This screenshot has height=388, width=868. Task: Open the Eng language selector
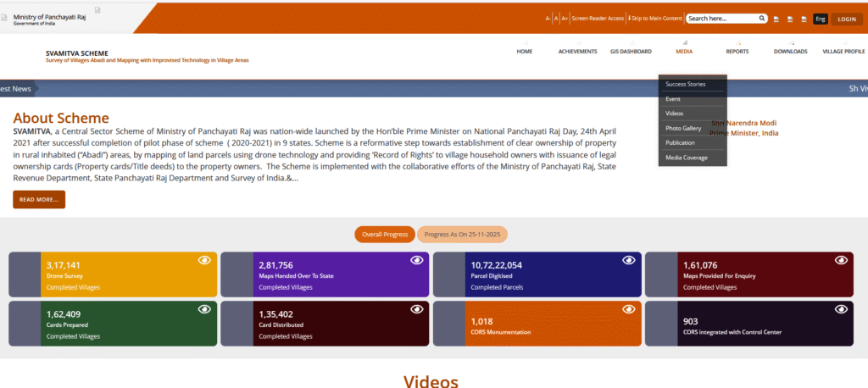821,19
